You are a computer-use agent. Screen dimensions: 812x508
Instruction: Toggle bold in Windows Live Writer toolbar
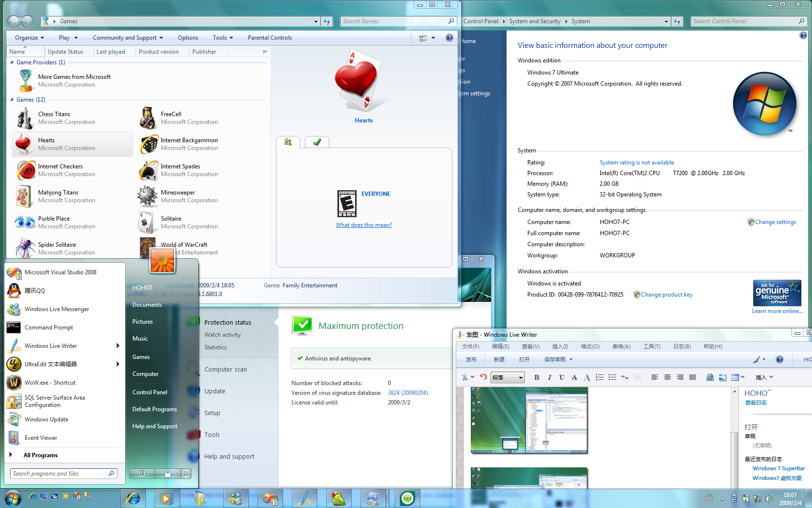tap(536, 377)
